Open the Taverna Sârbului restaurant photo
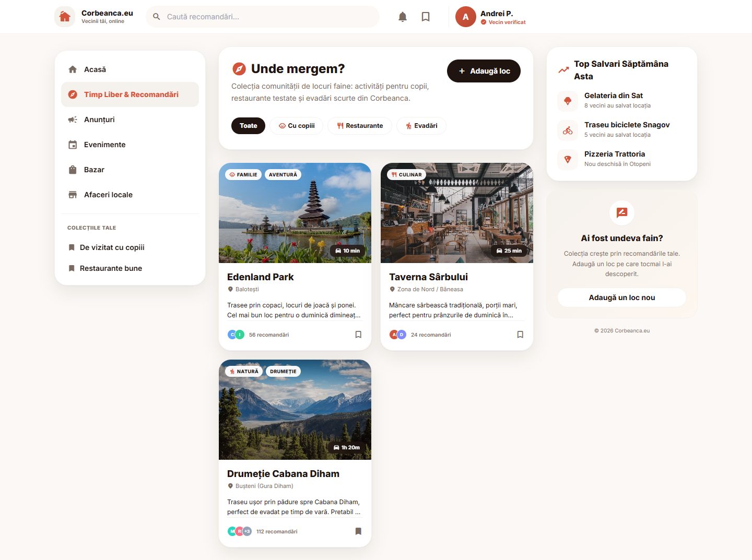The image size is (752, 560). pyautogui.click(x=457, y=213)
